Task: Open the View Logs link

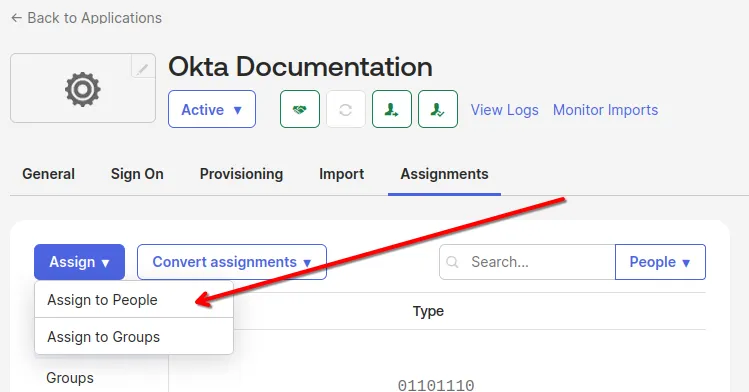Action: point(504,110)
